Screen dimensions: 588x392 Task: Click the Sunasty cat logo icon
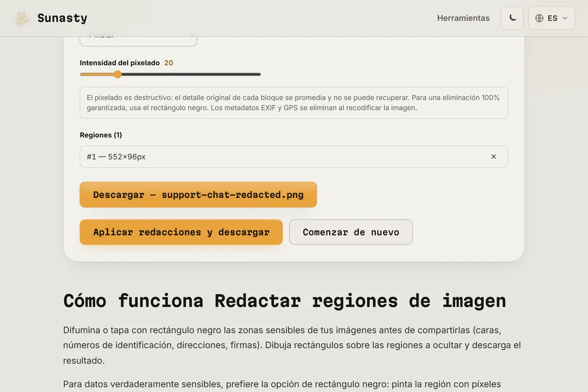coord(22,18)
